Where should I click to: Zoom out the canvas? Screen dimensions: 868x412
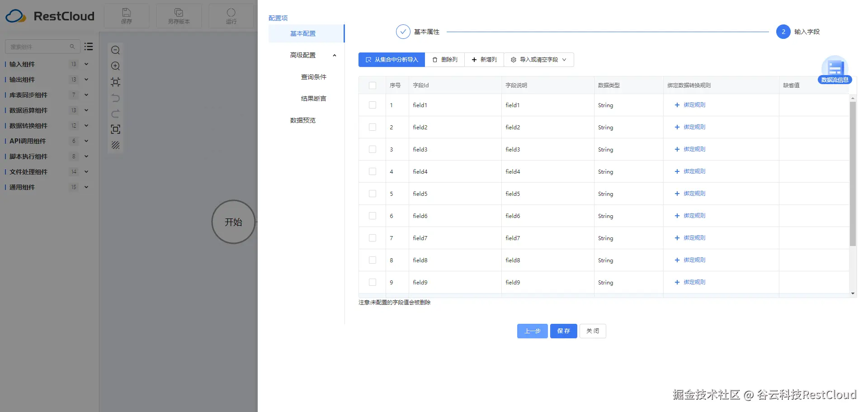pos(116,50)
